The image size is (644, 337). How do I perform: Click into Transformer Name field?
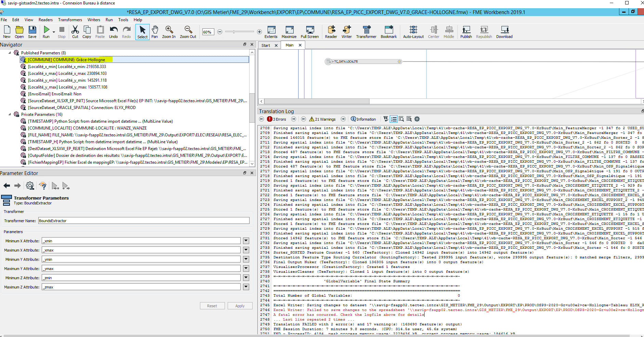click(144, 221)
